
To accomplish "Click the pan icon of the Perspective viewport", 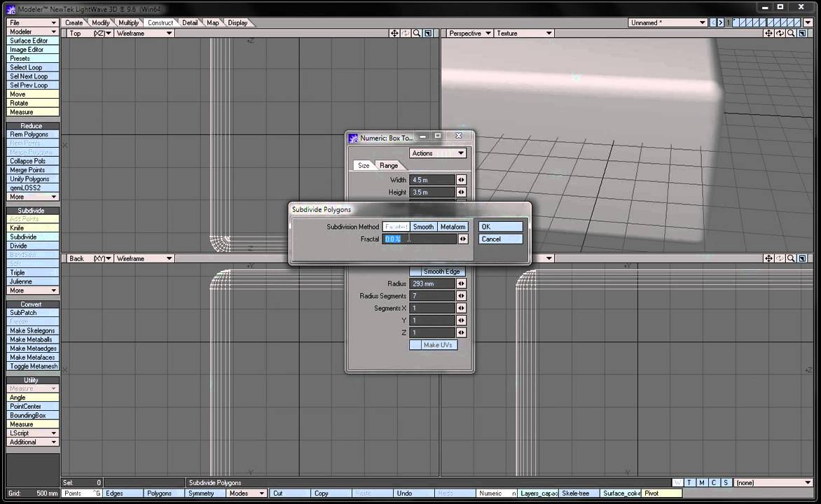I will (768, 33).
